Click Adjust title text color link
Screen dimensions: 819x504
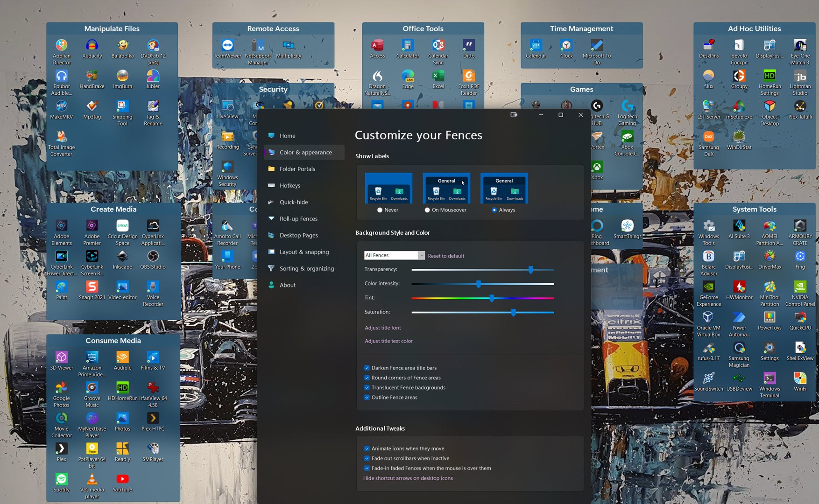pos(388,341)
